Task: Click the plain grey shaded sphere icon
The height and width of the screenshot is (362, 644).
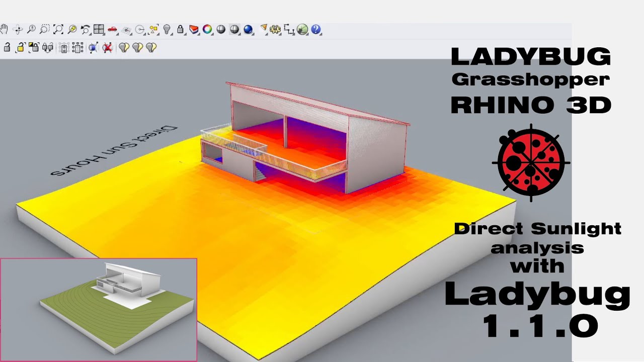Action: (221, 29)
